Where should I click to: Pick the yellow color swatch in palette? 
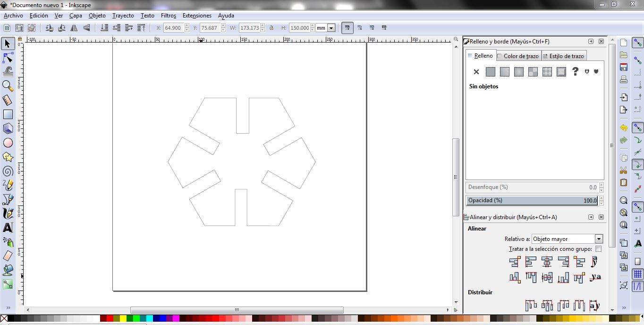click(123, 319)
